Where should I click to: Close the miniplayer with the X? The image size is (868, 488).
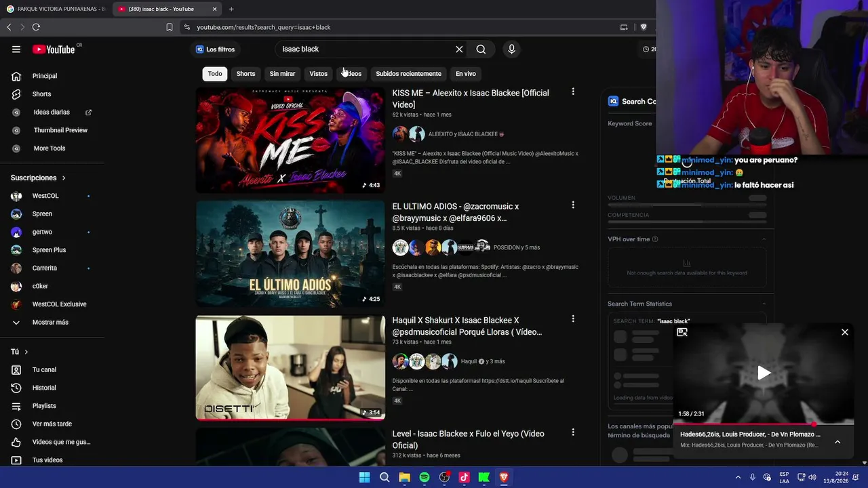tap(845, 332)
